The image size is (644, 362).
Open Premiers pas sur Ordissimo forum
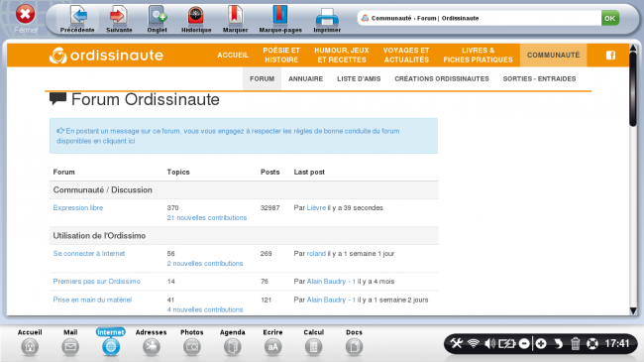(96, 282)
